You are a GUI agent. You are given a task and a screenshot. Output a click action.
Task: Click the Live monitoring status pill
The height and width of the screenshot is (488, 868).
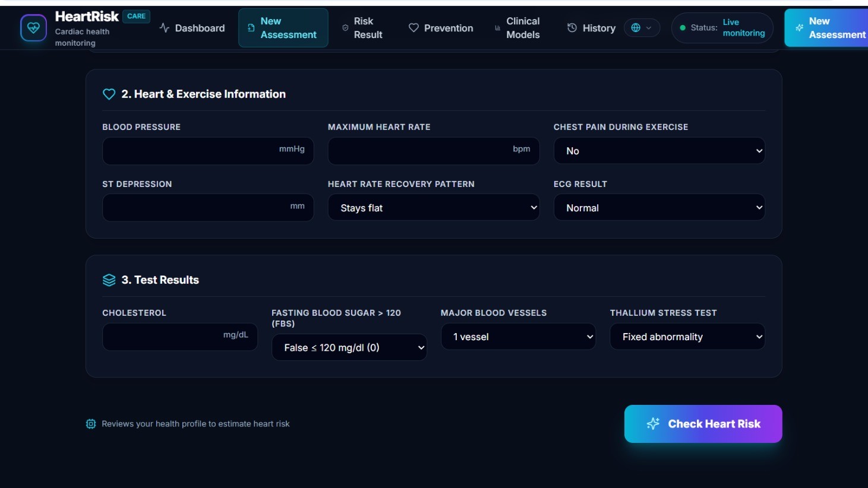tap(722, 28)
